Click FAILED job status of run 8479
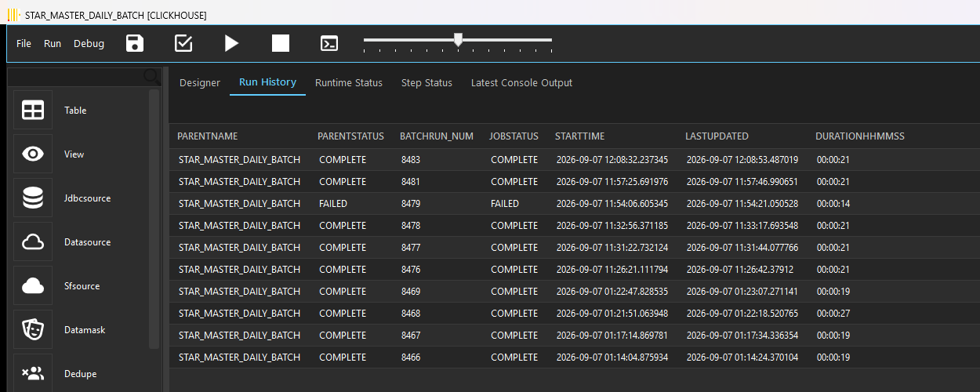The height and width of the screenshot is (392, 980). click(505, 204)
